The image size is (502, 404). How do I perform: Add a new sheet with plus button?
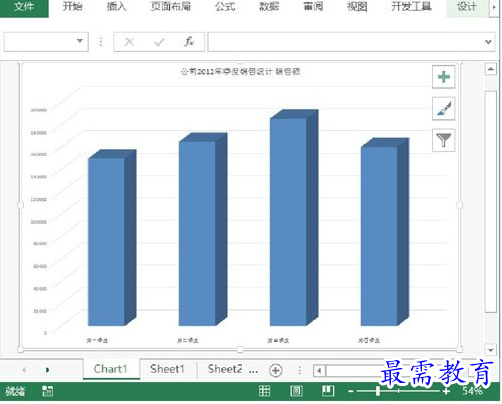(x=276, y=370)
